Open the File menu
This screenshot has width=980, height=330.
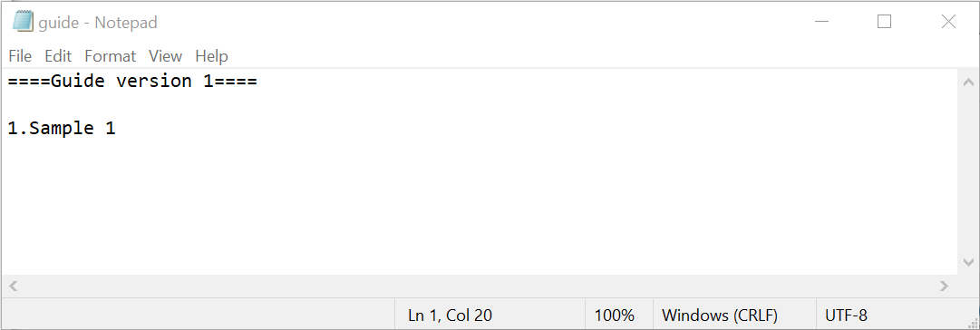[x=20, y=56]
